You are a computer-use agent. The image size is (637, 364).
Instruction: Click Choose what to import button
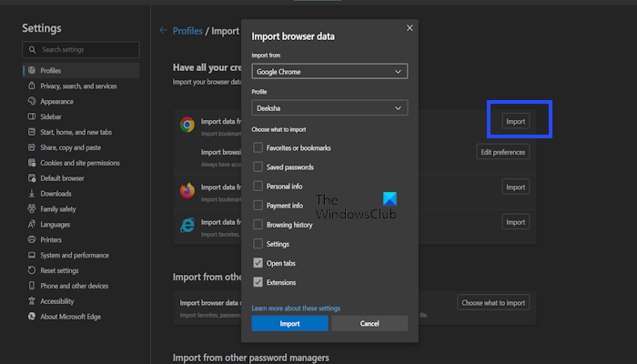(493, 303)
